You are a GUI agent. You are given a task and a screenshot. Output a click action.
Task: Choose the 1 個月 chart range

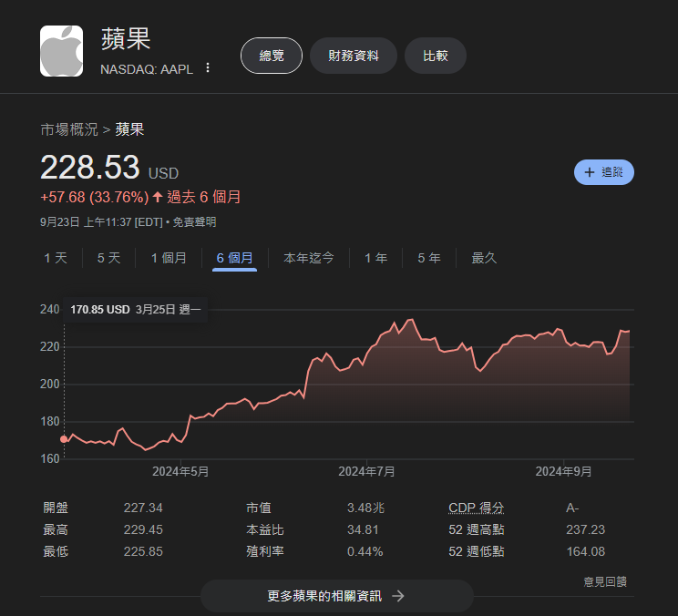(169, 258)
